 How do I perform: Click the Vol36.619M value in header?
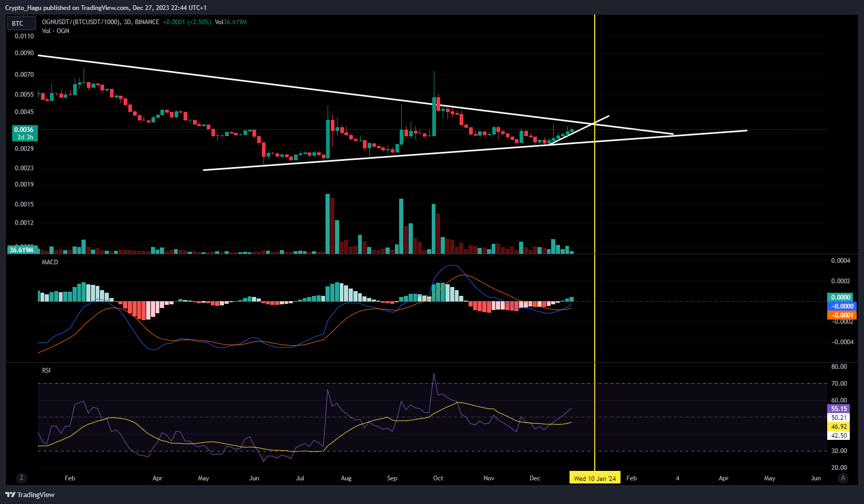[231, 22]
